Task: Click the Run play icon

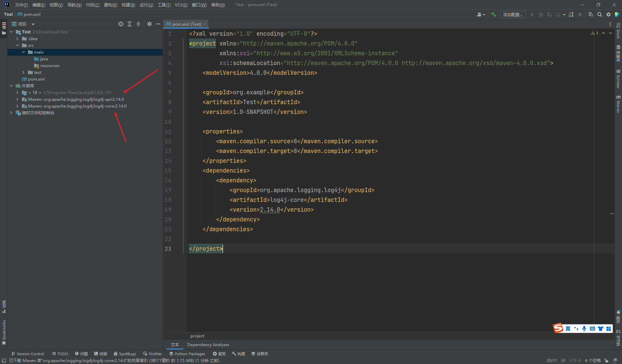Action: click(532, 14)
